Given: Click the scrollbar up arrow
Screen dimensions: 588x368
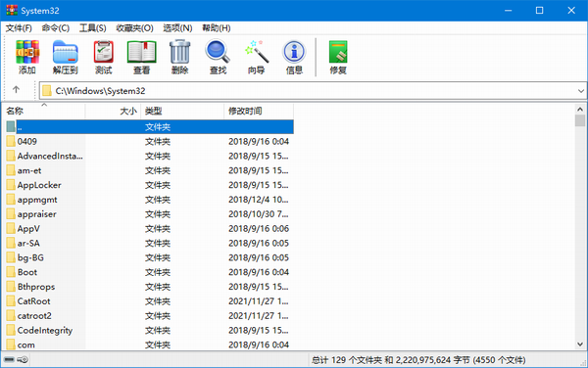Looking at the screenshot, I should tap(580, 110).
